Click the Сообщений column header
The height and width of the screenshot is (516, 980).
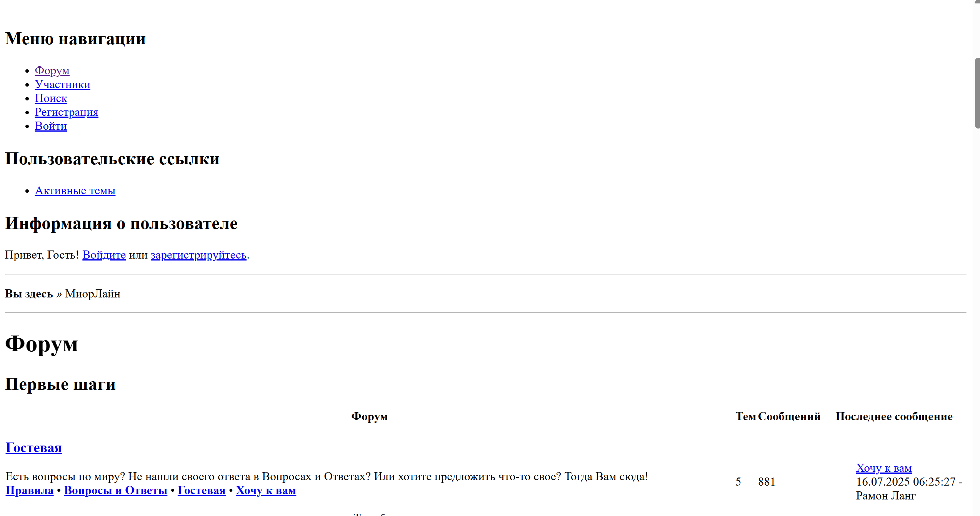click(789, 417)
